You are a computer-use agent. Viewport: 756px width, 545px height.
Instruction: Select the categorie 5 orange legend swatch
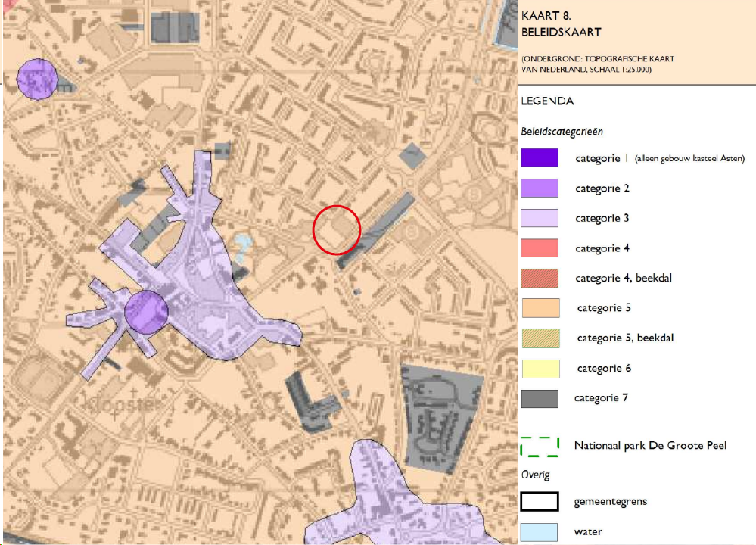pyautogui.click(x=539, y=307)
